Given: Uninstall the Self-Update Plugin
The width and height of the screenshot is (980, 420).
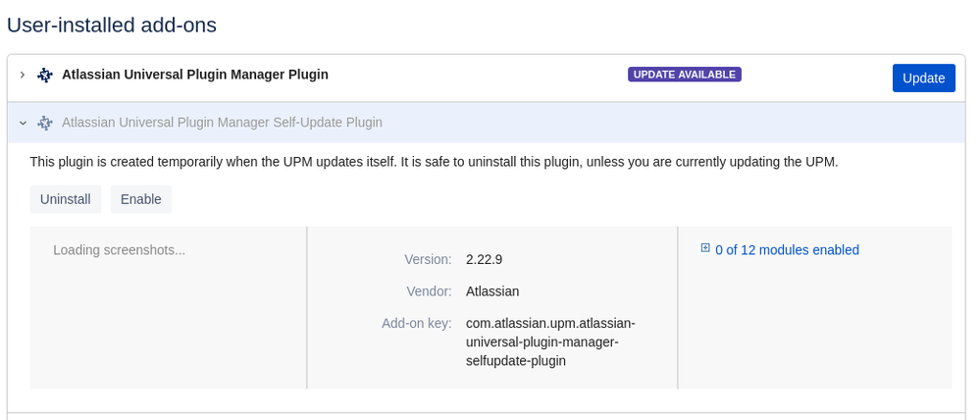Looking at the screenshot, I should point(66,199).
